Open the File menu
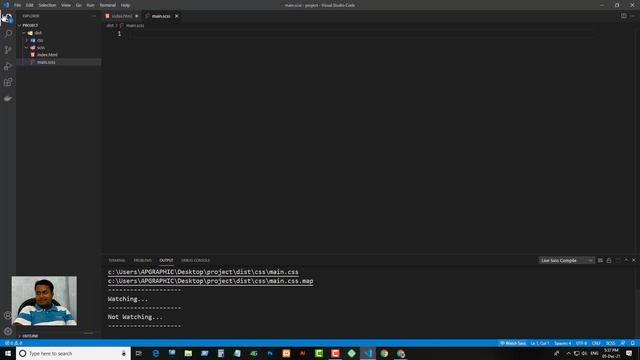640x360 pixels. (x=17, y=5)
